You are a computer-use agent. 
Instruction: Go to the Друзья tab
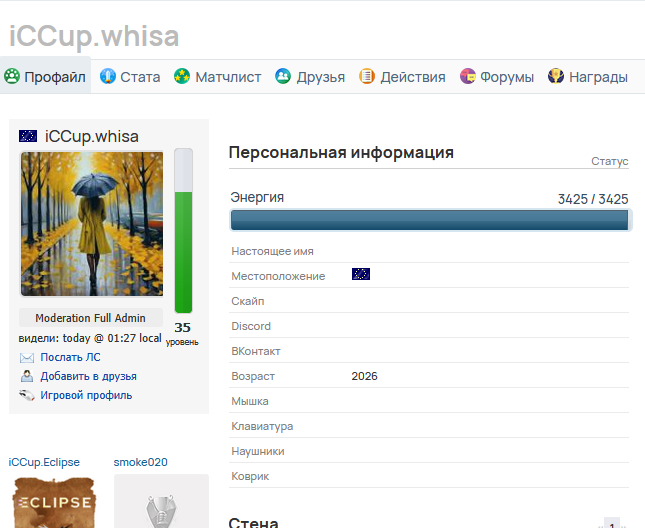[310, 77]
